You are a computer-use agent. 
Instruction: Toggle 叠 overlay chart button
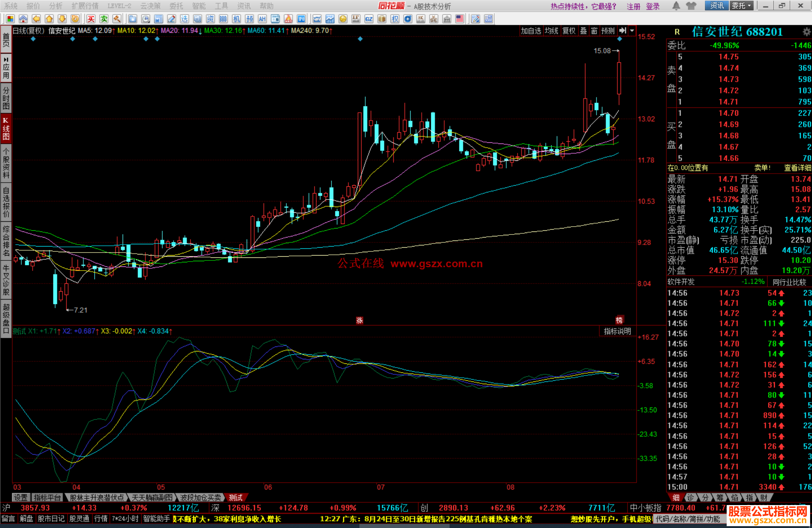pyautogui.click(x=583, y=31)
